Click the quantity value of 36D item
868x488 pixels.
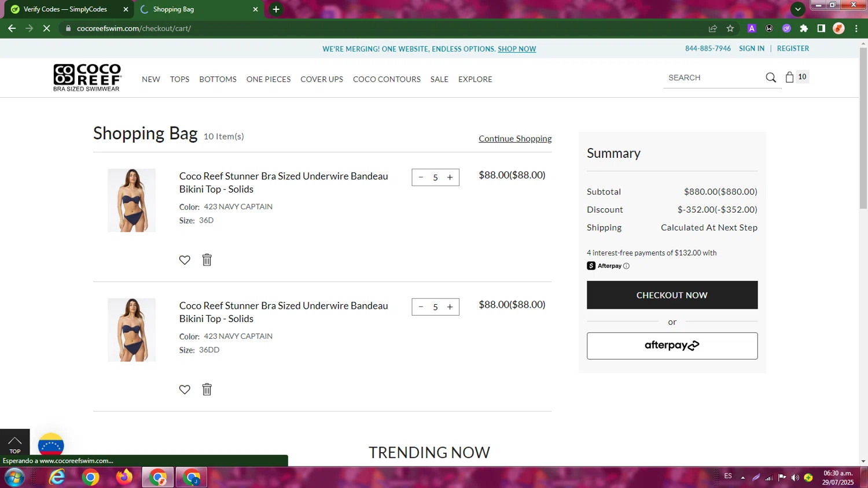(x=435, y=178)
